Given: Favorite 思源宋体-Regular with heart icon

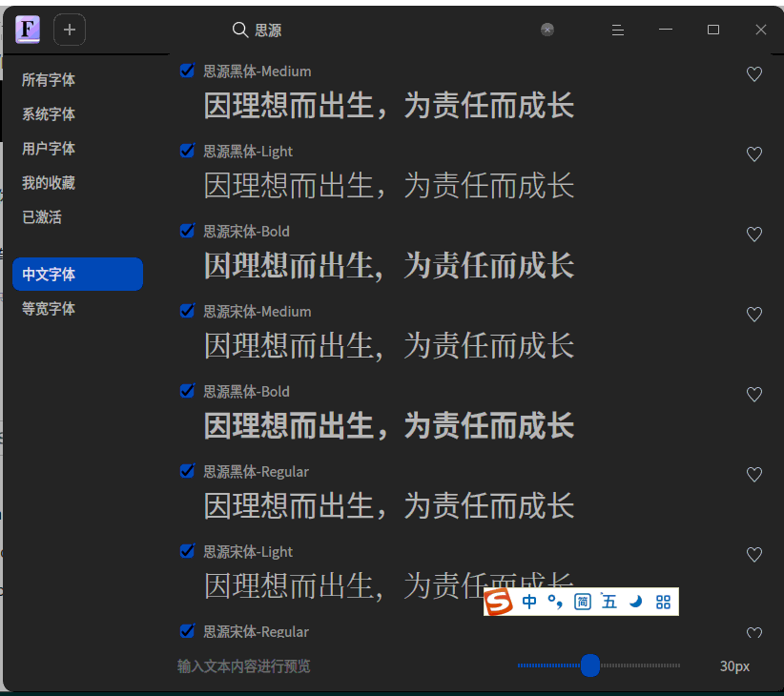Looking at the screenshot, I should (754, 632).
